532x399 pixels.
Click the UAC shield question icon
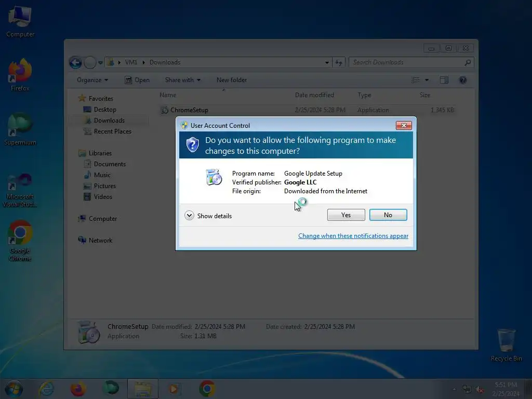click(192, 145)
